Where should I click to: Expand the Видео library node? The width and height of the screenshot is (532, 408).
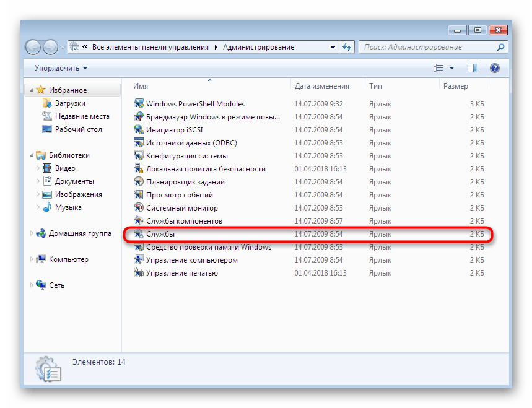tap(38, 168)
